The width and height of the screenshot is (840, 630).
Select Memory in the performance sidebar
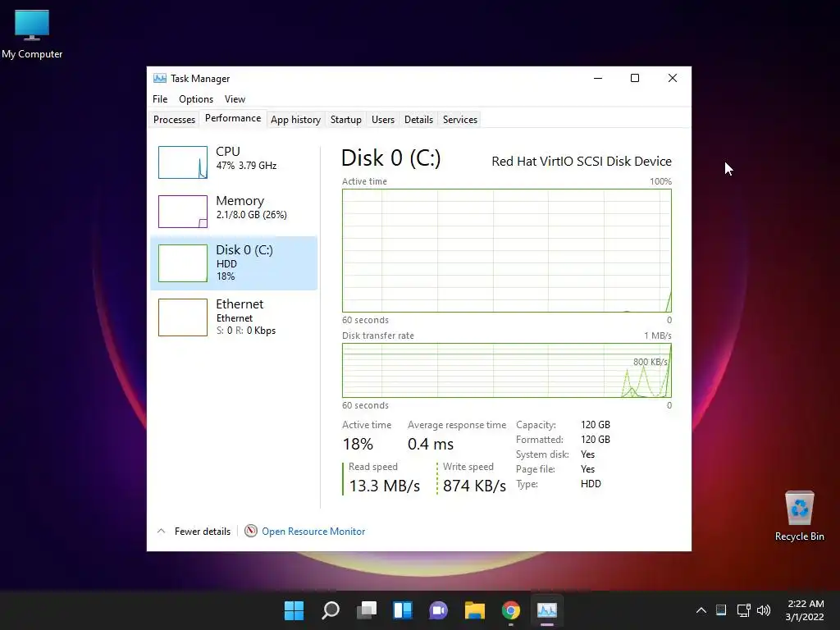click(x=234, y=211)
